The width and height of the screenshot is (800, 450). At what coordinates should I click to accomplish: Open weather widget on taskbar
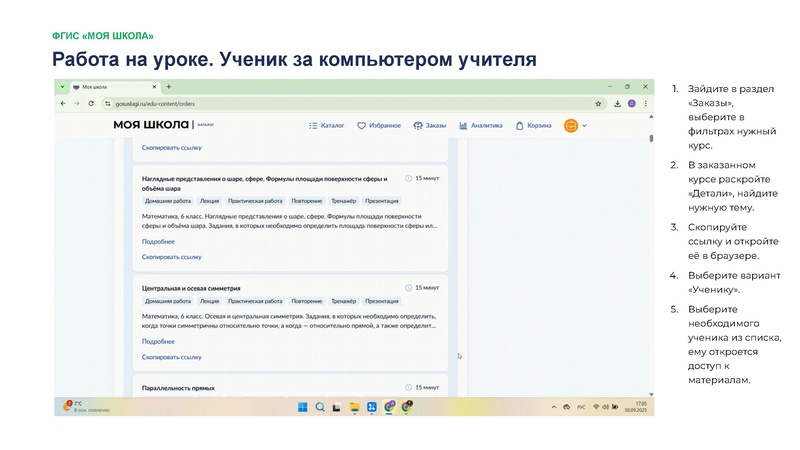click(86, 407)
